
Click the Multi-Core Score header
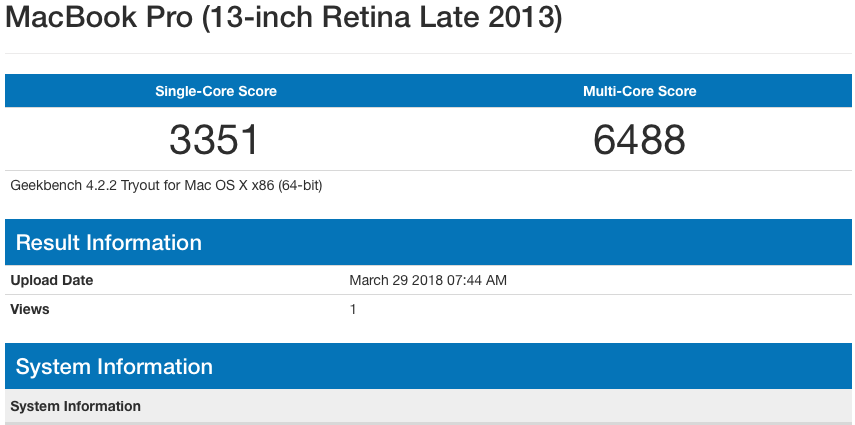640,91
